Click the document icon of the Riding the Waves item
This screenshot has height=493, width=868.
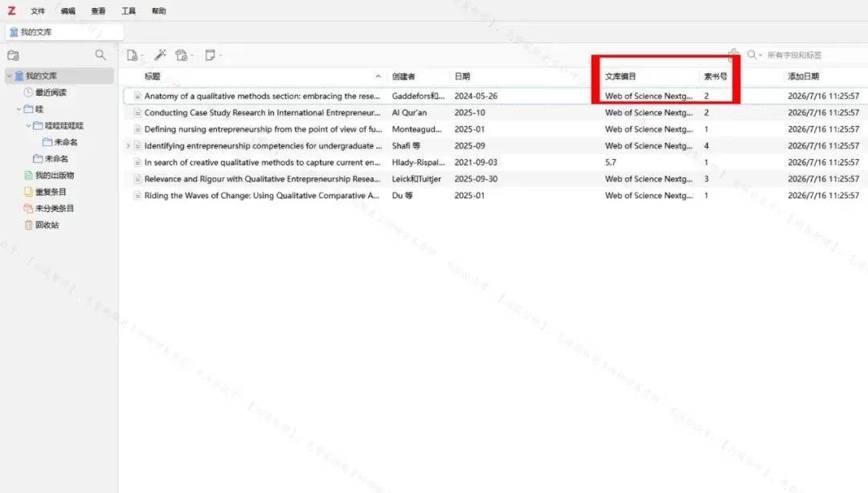137,195
